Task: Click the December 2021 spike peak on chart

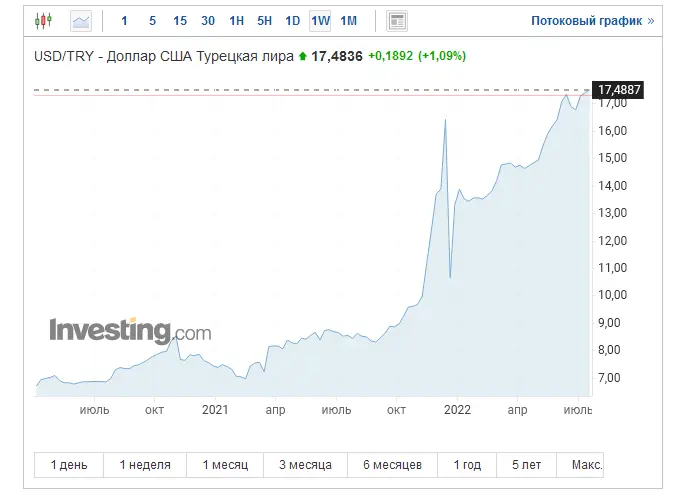Action: point(445,120)
